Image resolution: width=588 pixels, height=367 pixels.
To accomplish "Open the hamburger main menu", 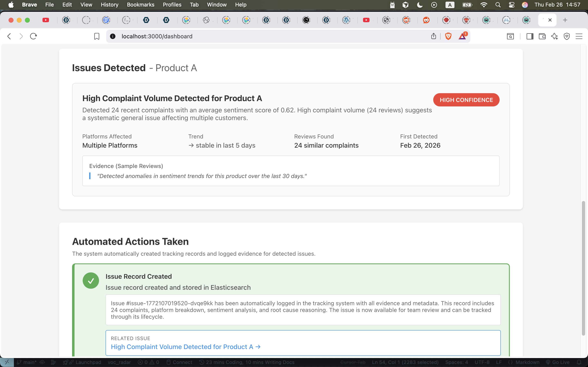I will (x=579, y=36).
